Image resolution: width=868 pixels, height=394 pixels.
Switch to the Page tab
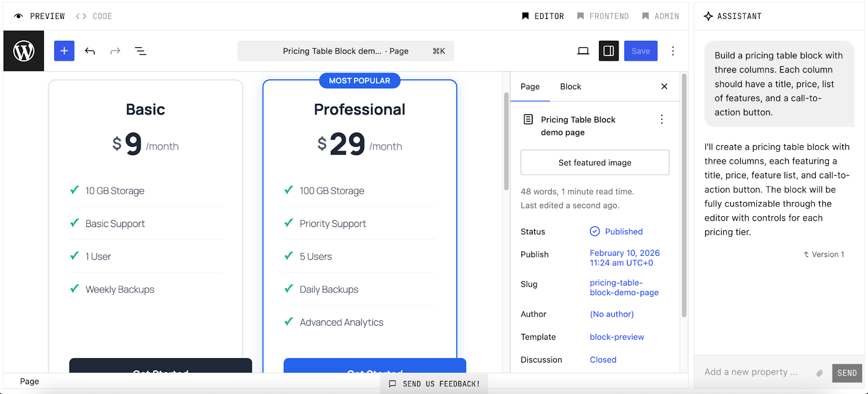click(530, 87)
